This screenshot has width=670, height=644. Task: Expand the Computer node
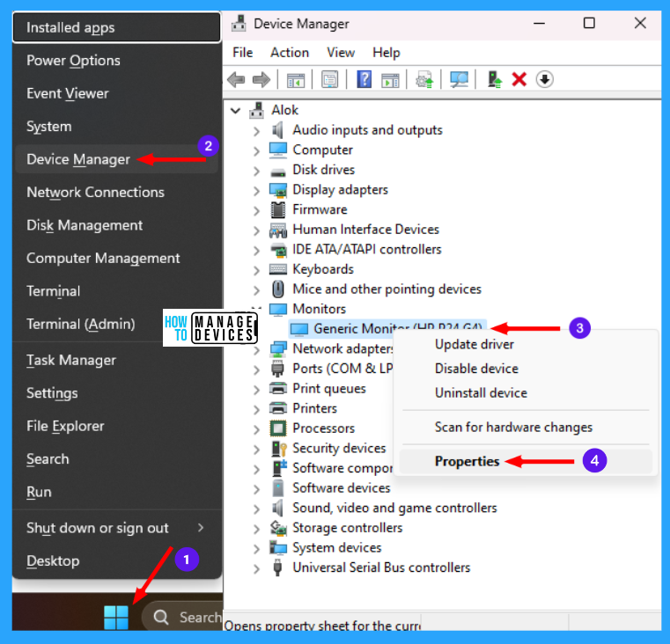point(256,150)
